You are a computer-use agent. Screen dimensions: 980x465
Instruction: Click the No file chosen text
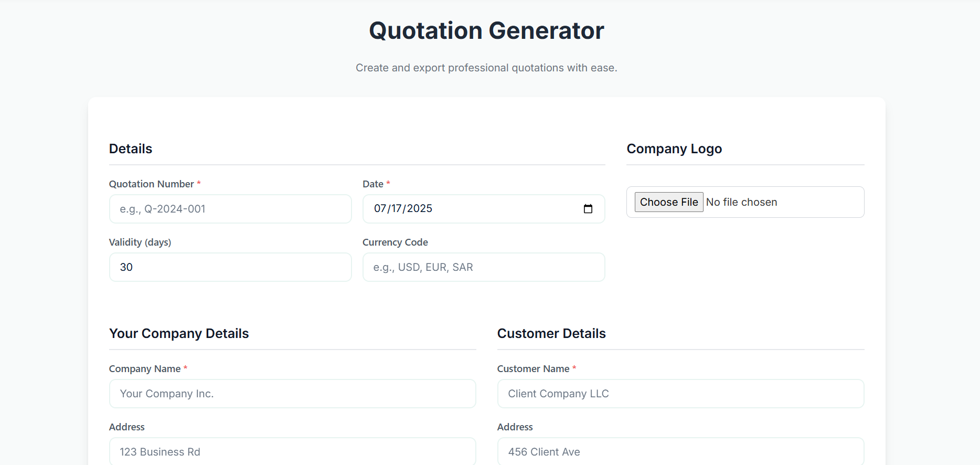(x=741, y=202)
